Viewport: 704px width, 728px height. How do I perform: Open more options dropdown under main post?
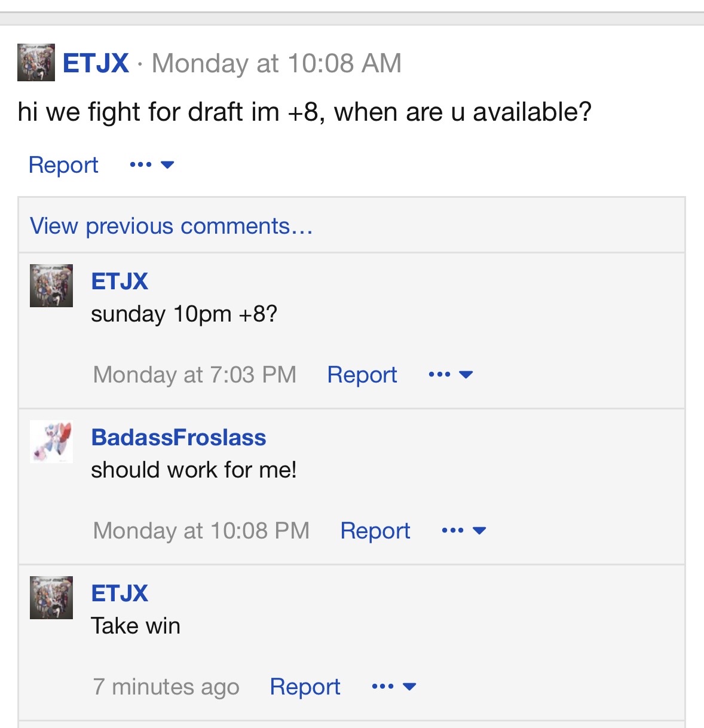pos(152,165)
